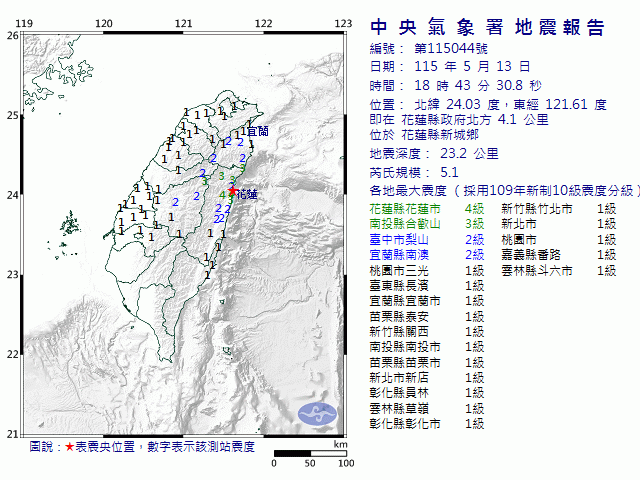Click the 南投縣南投市 1級 row
Screen dimensions: 640x480
click(427, 347)
